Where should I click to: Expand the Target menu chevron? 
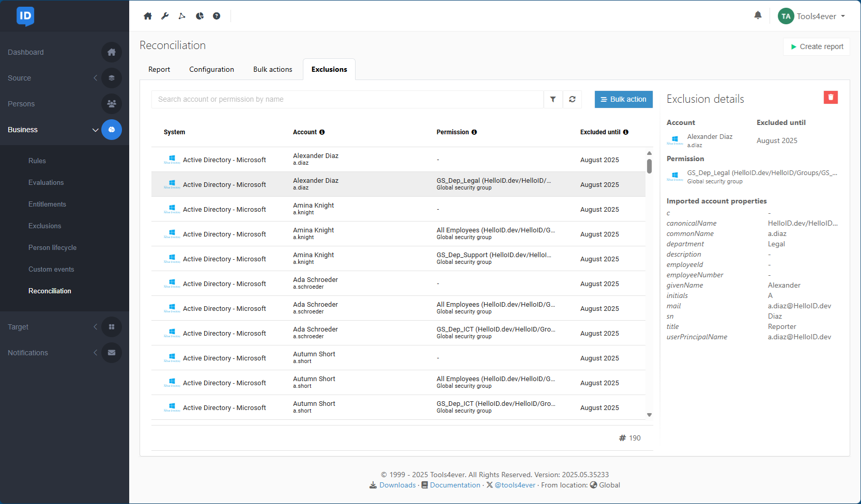pos(95,327)
